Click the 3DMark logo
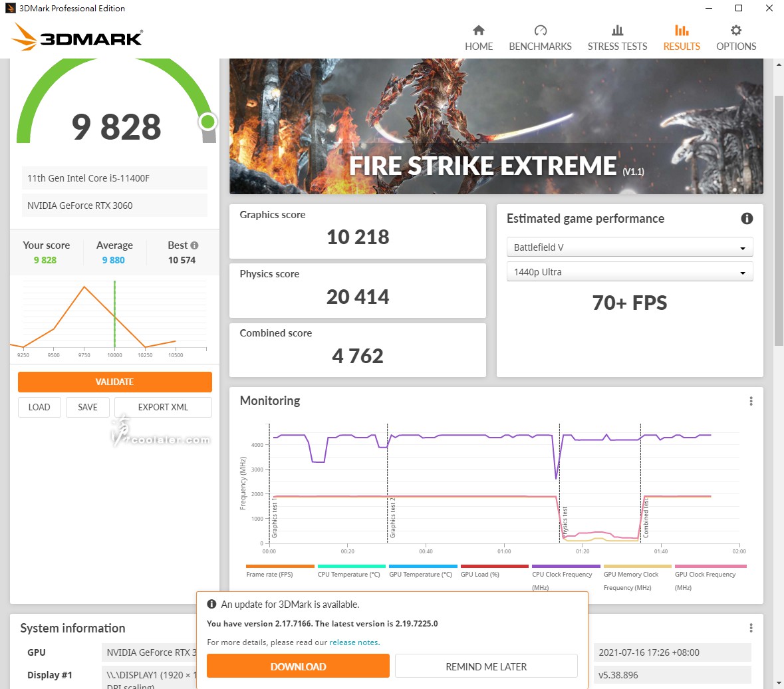 [77, 37]
